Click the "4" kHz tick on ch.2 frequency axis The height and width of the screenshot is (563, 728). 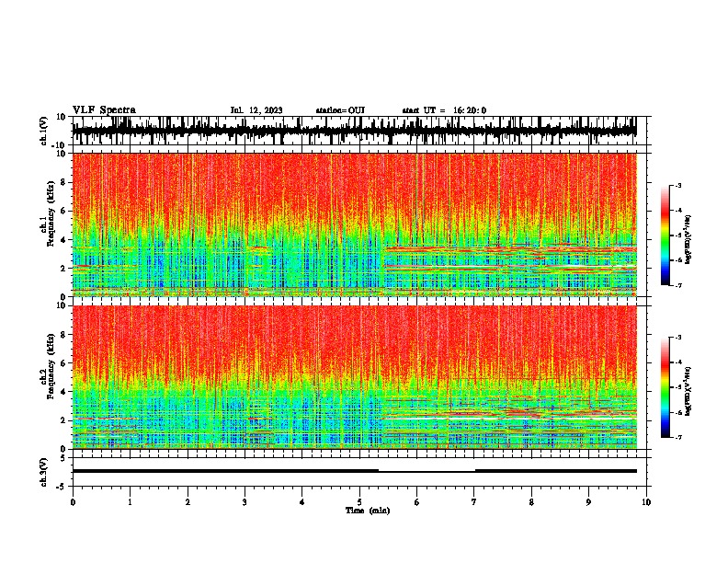[64, 392]
